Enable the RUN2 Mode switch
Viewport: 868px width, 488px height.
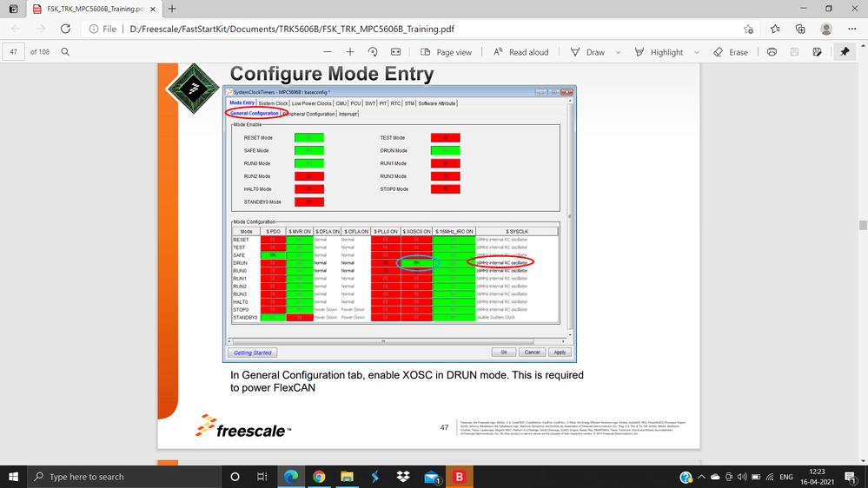(x=309, y=176)
